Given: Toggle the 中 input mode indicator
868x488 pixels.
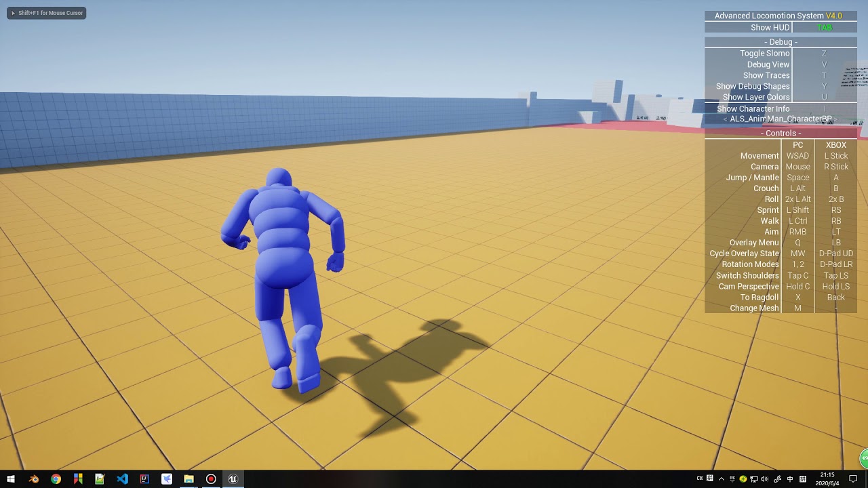Looking at the screenshot, I should coord(790,479).
